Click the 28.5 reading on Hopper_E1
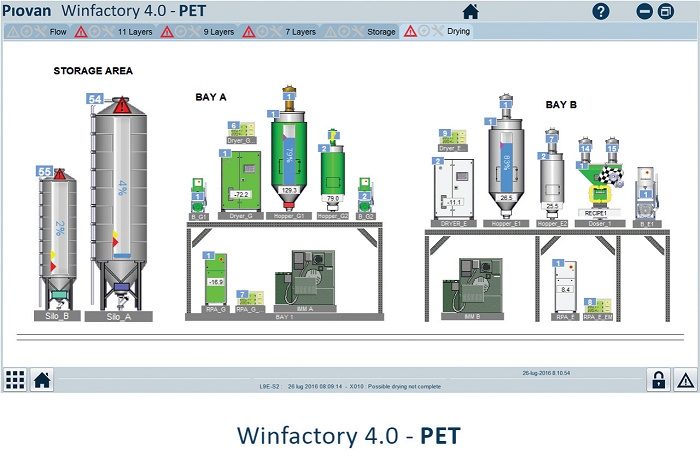This screenshot has height=458, width=700. (x=506, y=197)
